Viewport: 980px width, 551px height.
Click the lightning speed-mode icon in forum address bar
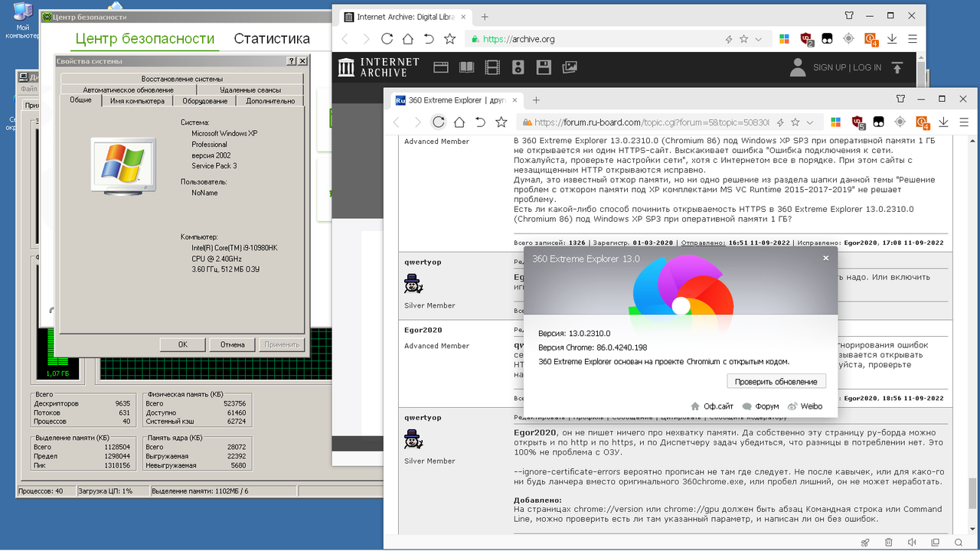pyautogui.click(x=780, y=122)
